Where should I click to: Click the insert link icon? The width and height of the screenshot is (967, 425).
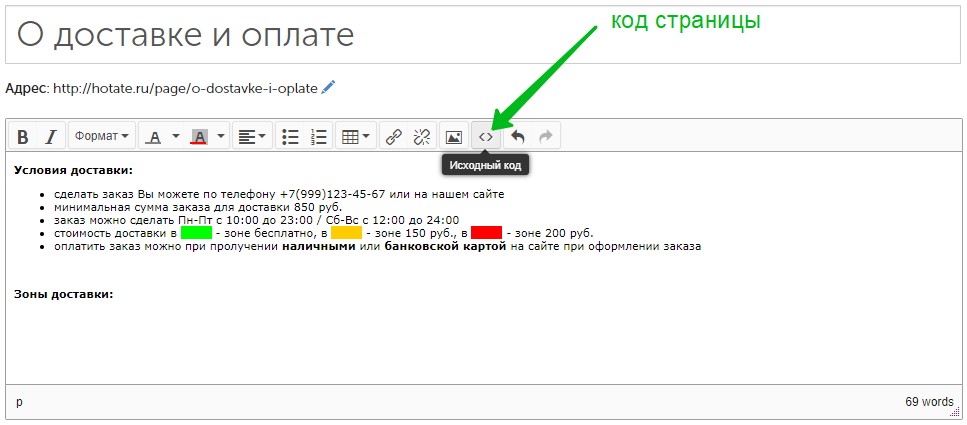pos(393,136)
